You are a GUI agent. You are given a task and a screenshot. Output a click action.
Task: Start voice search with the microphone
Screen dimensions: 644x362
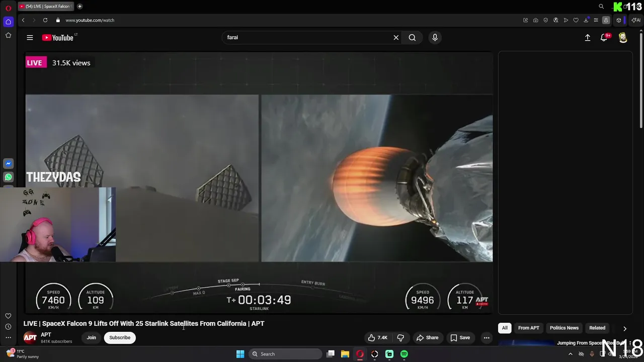tap(435, 37)
